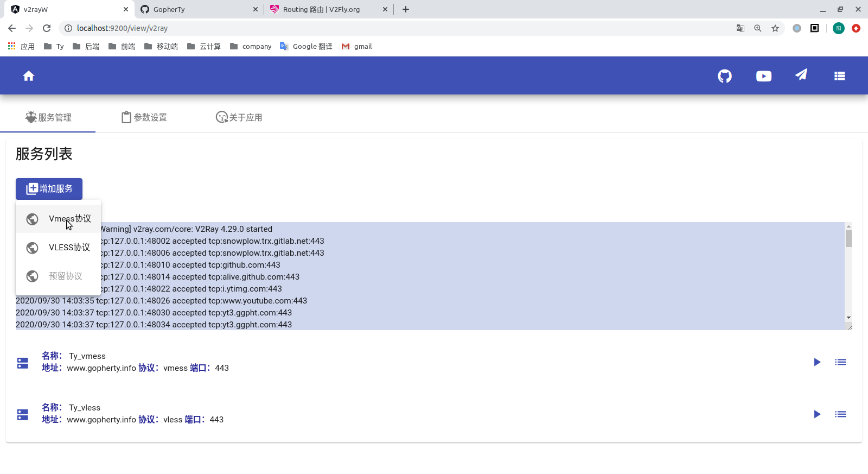868x474 pixels.
Task: Open the Ty_vmess service options list icon
Action: click(840, 362)
